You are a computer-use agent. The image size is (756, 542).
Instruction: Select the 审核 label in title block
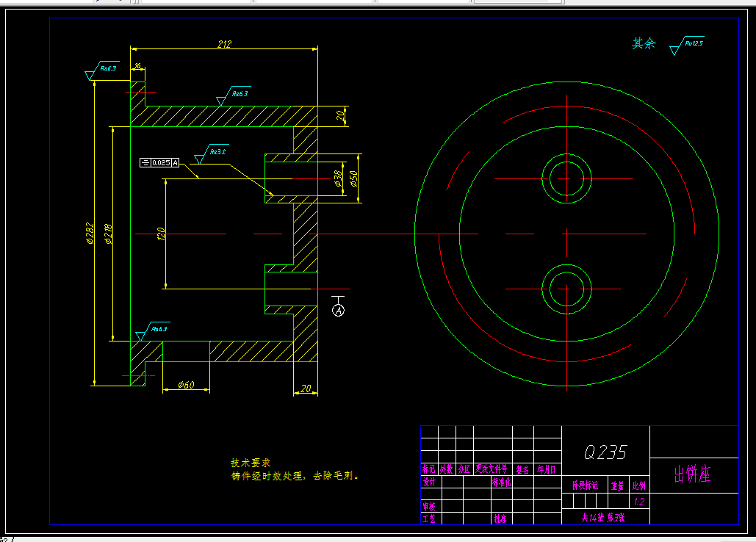coord(429,506)
